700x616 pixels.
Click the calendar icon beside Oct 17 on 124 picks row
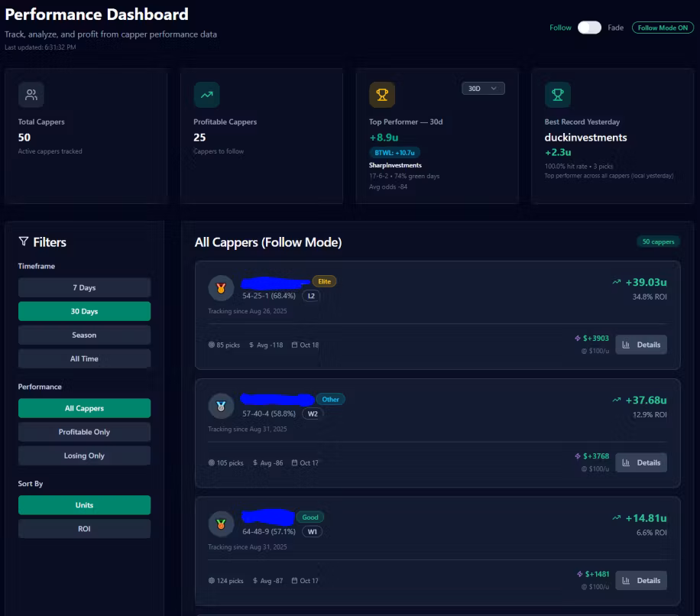pos(294,580)
